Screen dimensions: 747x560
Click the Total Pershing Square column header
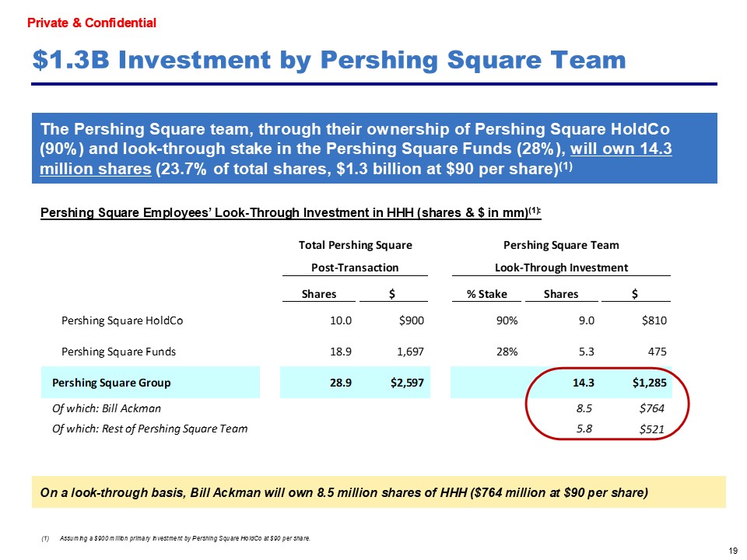pyautogui.click(x=355, y=245)
